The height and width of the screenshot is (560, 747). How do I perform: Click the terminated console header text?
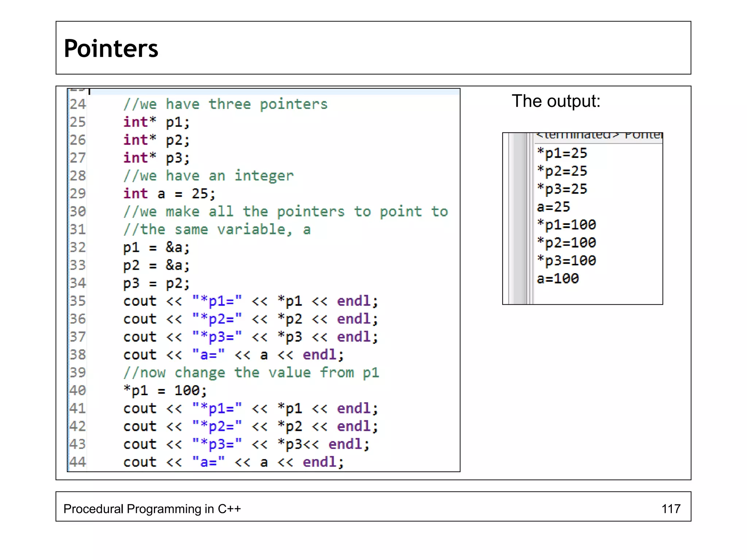click(599, 136)
